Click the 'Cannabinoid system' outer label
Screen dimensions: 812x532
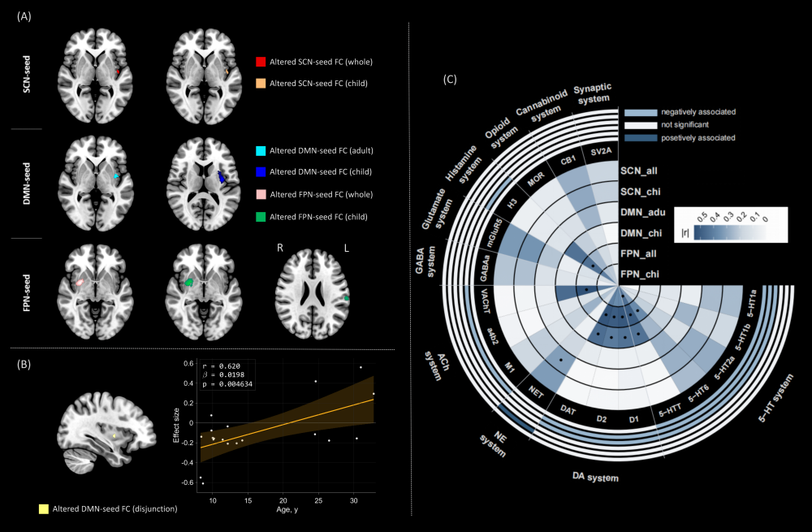click(x=542, y=106)
